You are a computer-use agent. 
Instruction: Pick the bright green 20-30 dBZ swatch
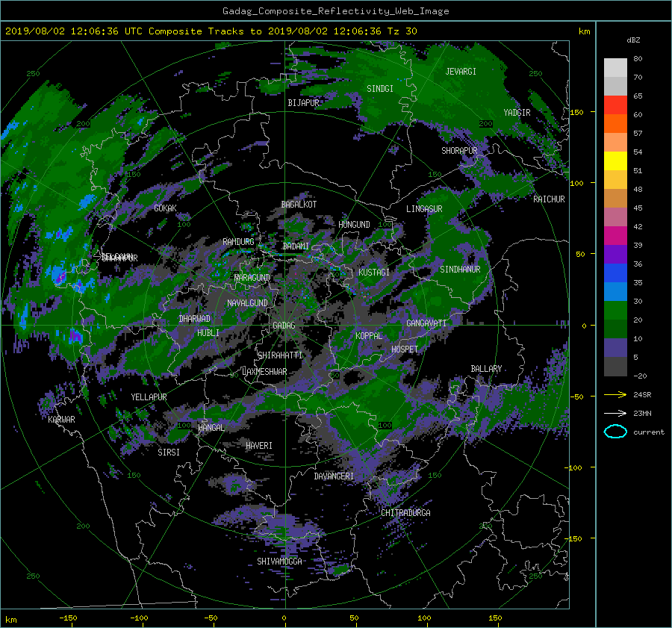[615, 311]
